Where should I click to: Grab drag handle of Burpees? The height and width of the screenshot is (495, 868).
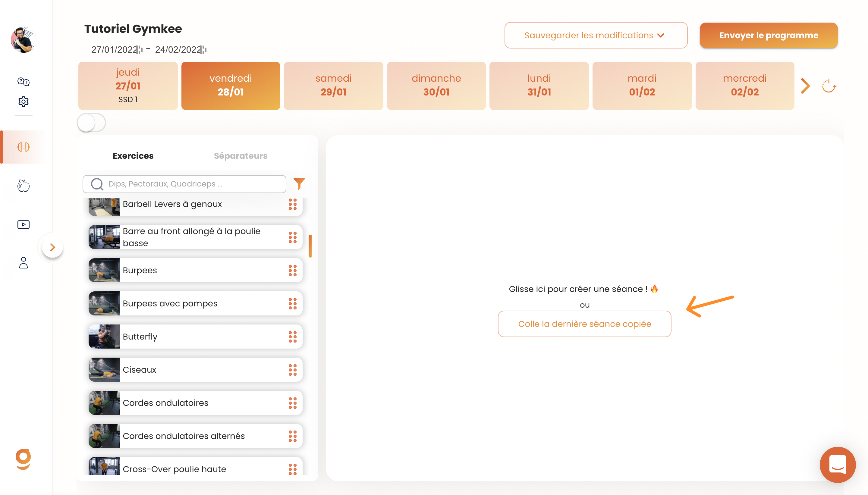(x=293, y=270)
